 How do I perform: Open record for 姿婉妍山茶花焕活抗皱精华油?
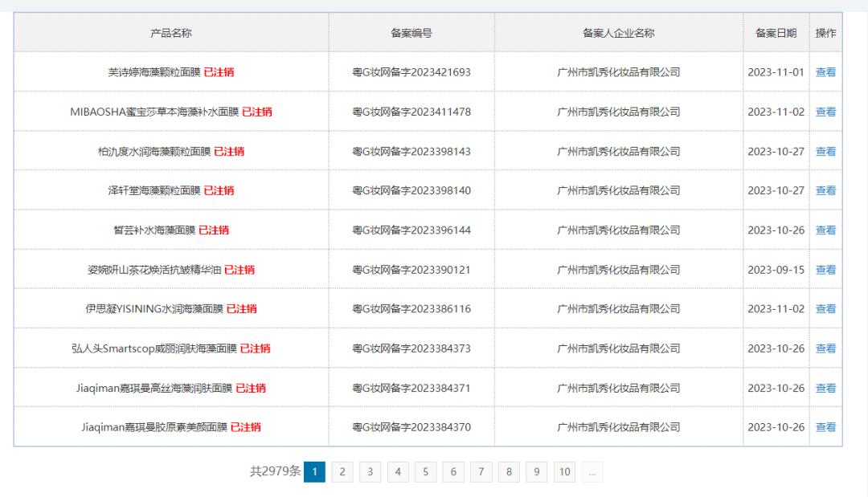point(825,269)
